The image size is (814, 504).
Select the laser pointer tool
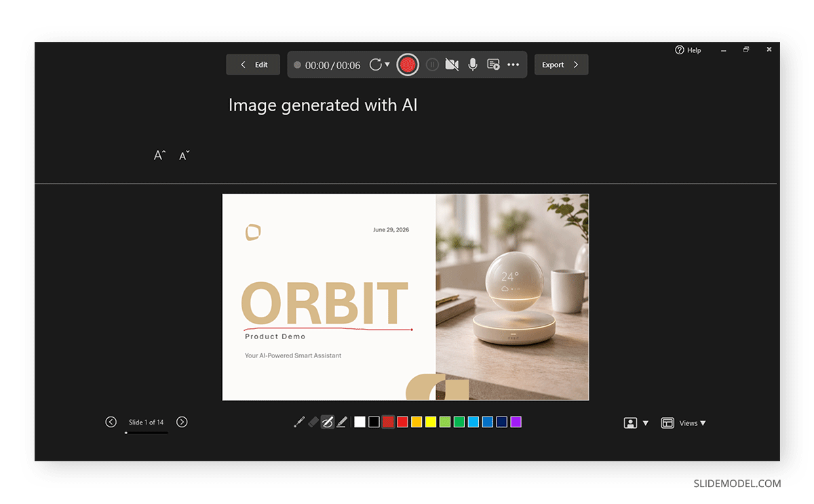(299, 422)
